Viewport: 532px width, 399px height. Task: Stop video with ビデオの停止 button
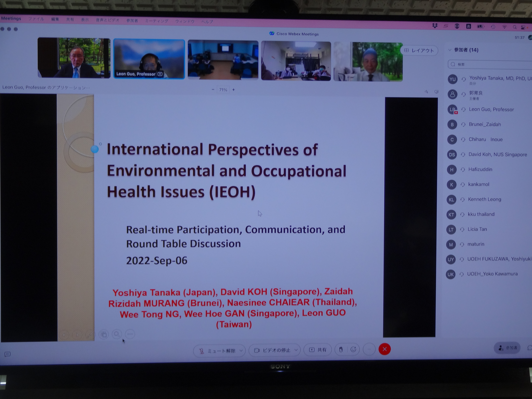[274, 350]
